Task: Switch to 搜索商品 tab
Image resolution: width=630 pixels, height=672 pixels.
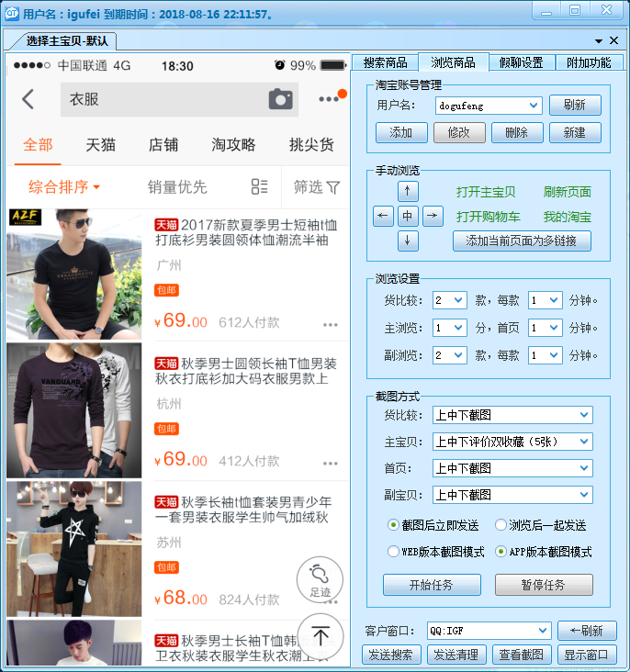Action: 385,62
